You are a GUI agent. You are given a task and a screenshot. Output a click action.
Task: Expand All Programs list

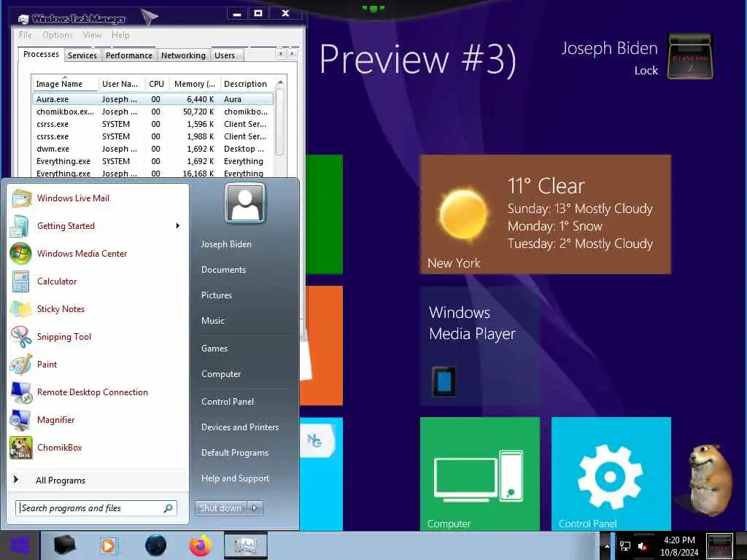click(x=61, y=480)
